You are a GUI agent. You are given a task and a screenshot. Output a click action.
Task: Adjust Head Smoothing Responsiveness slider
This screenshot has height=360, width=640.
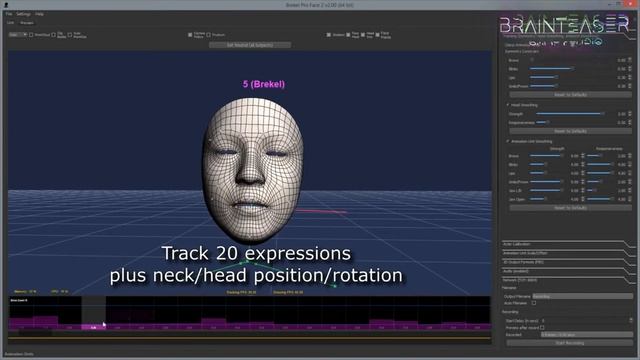click(543, 122)
